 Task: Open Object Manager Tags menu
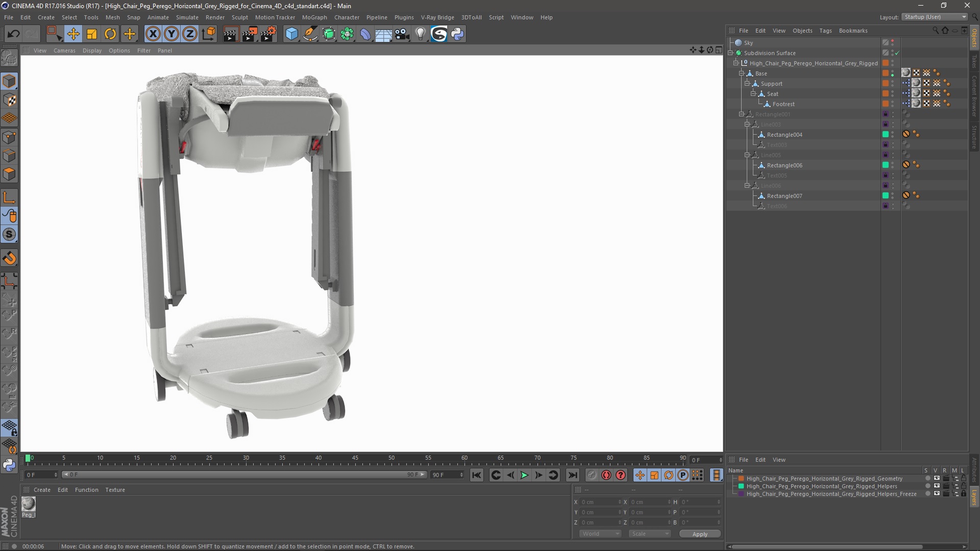[825, 31]
